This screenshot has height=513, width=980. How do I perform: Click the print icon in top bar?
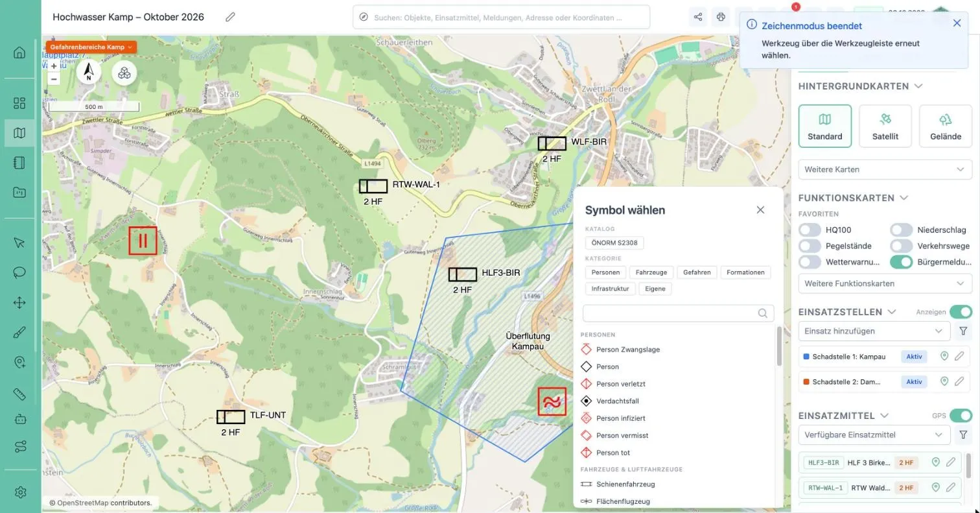[721, 17]
